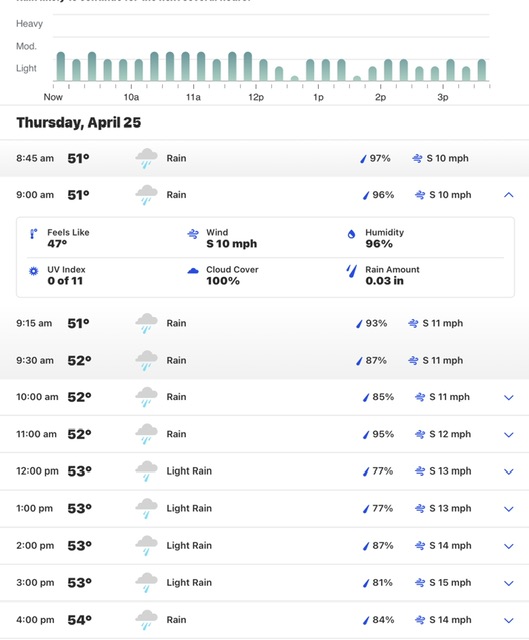529x640 pixels.
Task: Click the '0.03 in' rain amount value
Action: tap(385, 281)
